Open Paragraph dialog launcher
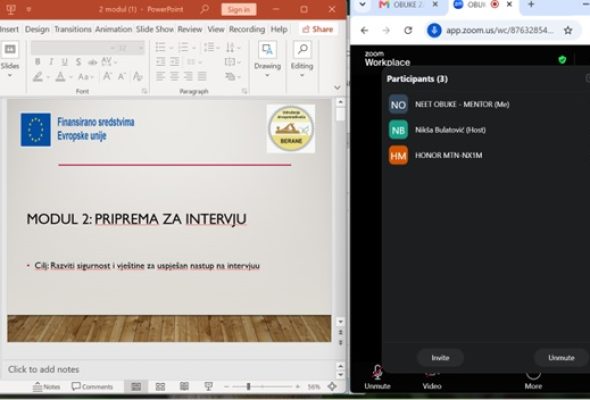The width and height of the screenshot is (590, 400). coord(244,91)
